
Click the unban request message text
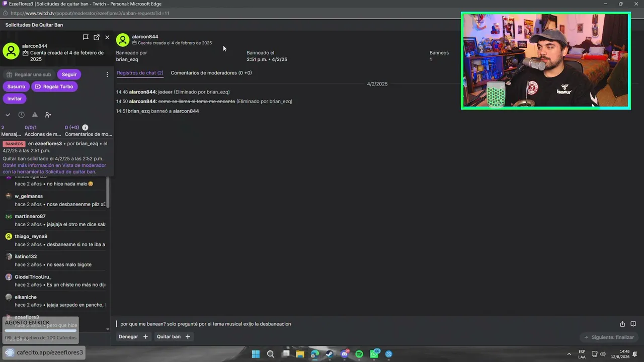pyautogui.click(x=205, y=324)
